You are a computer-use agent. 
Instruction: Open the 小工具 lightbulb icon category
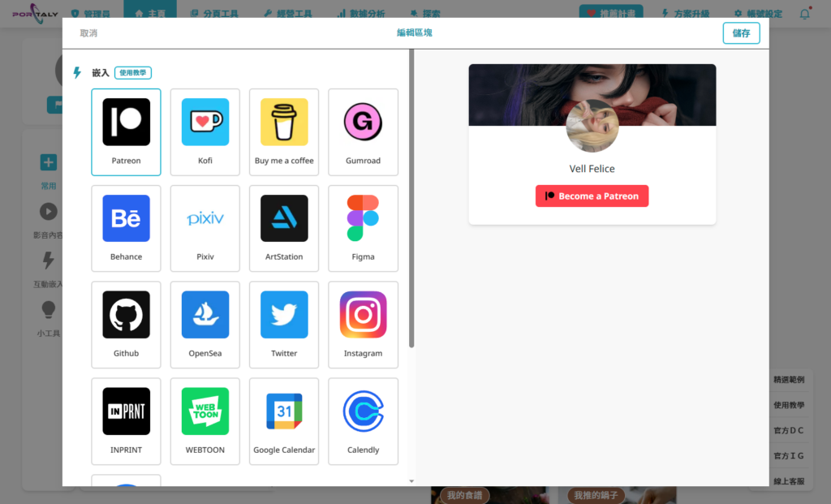point(48,309)
